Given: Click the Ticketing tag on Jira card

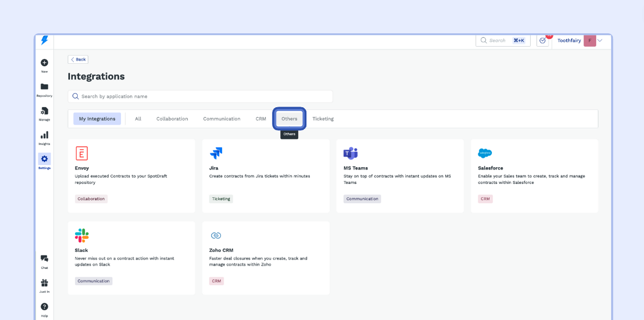Looking at the screenshot, I should tap(221, 199).
